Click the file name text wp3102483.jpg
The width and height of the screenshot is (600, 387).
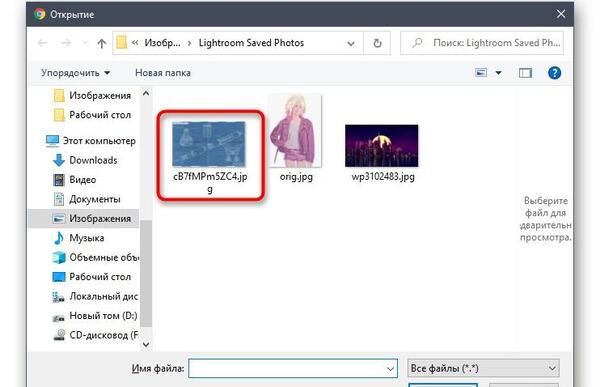point(383,176)
